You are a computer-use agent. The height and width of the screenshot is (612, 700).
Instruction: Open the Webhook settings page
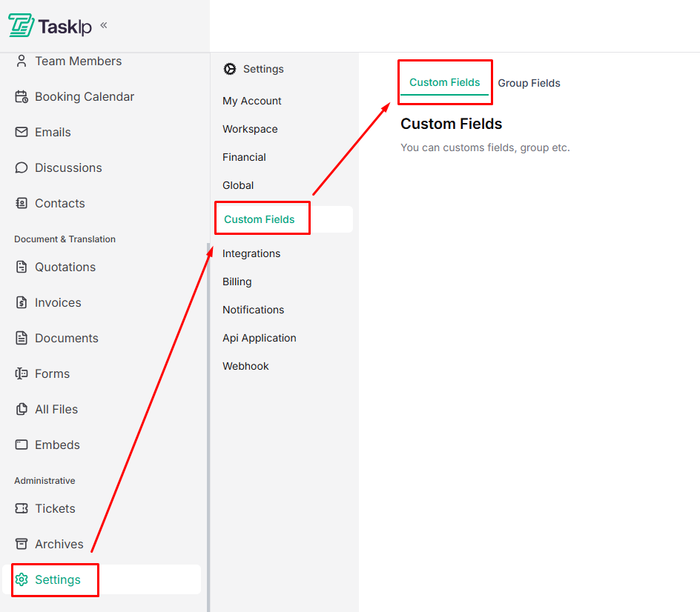coord(245,366)
